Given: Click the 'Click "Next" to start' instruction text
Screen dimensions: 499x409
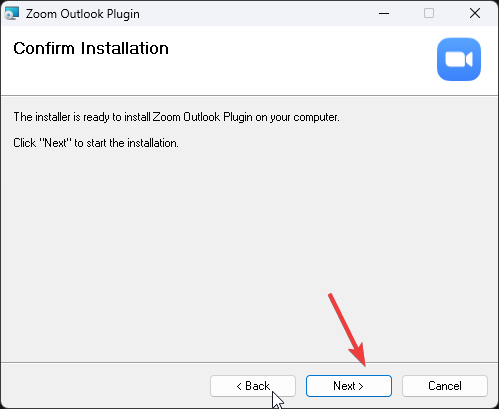Looking at the screenshot, I should [96, 143].
